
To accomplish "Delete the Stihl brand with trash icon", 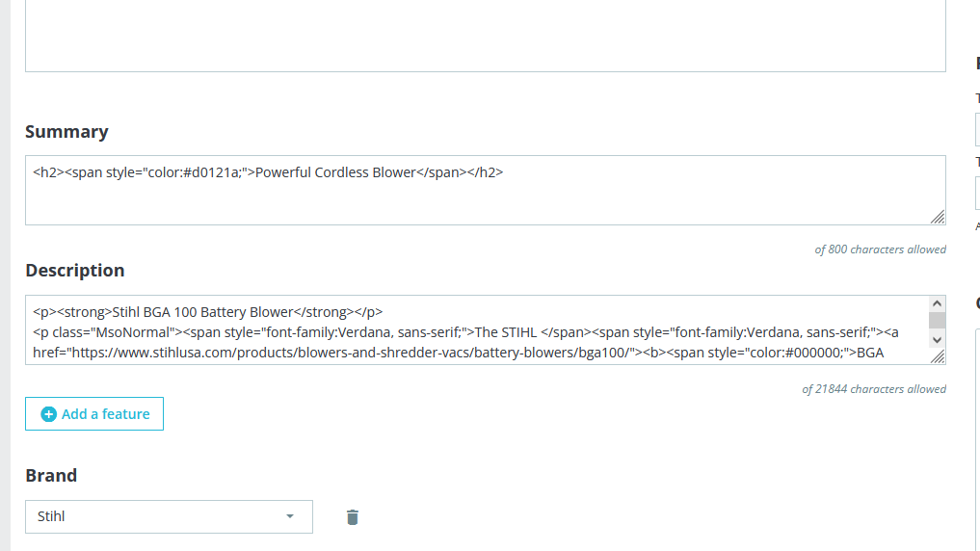I will click(353, 517).
